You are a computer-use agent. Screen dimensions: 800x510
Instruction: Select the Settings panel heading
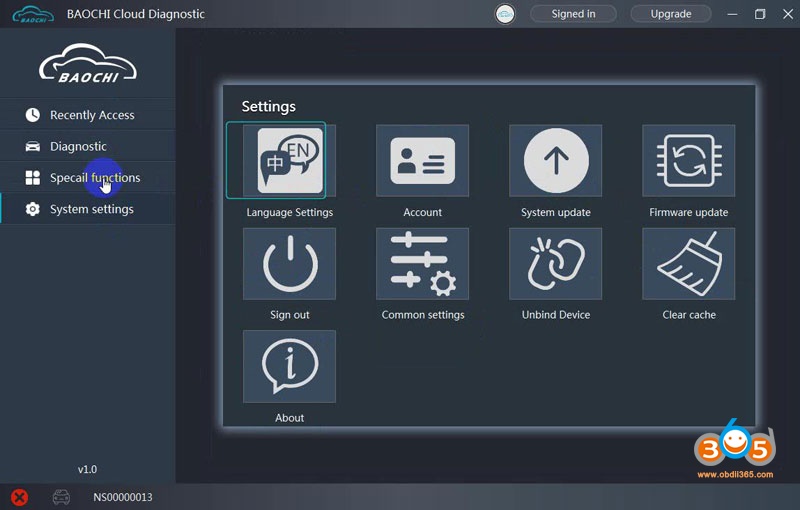(x=268, y=106)
